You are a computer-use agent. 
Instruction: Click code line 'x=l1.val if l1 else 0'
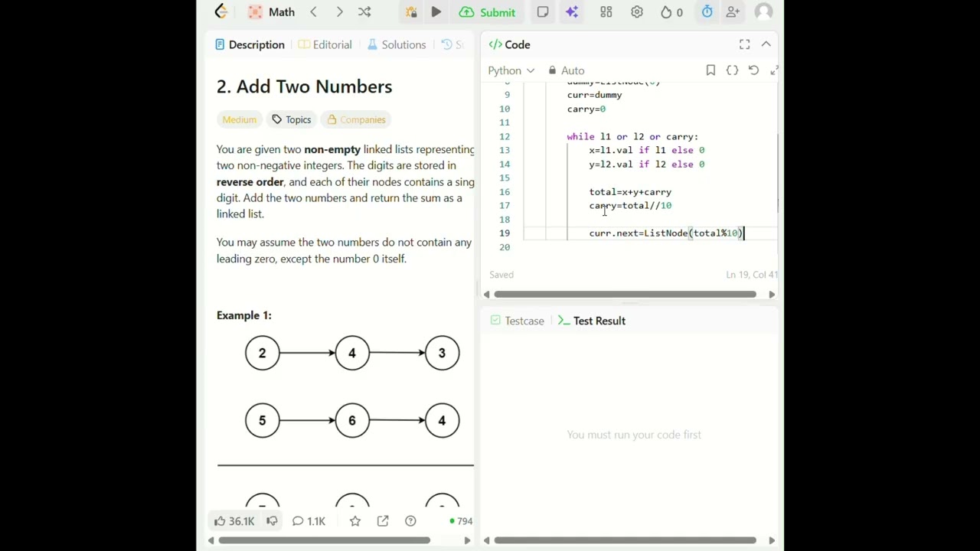click(x=646, y=150)
